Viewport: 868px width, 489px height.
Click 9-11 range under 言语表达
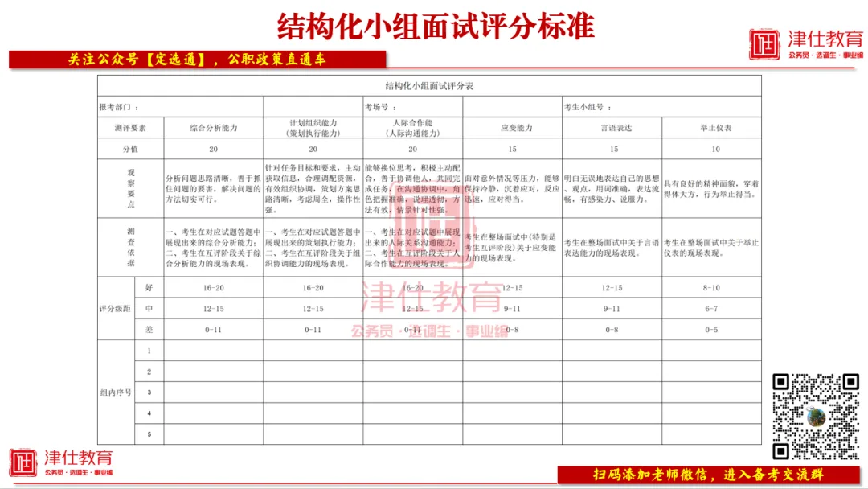(612, 309)
